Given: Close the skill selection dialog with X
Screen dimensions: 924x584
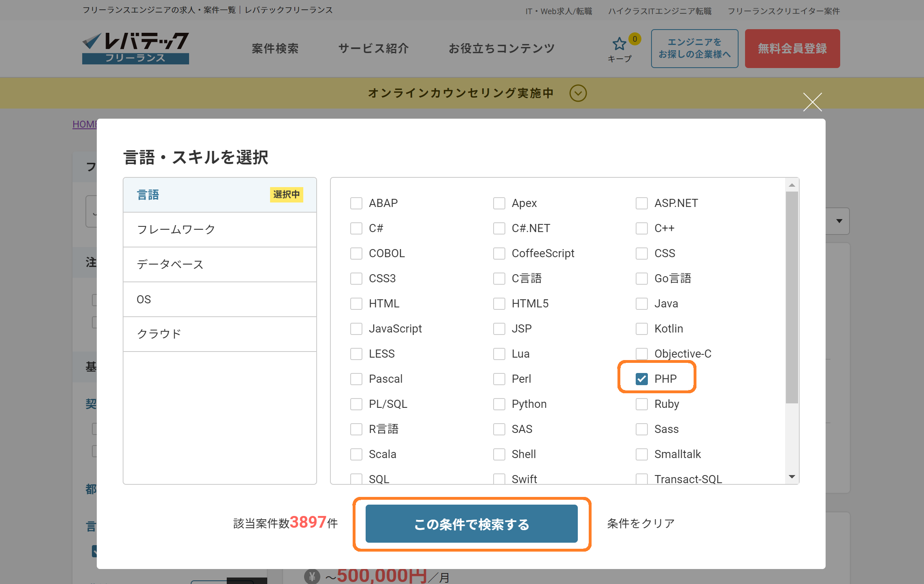Looking at the screenshot, I should (x=812, y=102).
